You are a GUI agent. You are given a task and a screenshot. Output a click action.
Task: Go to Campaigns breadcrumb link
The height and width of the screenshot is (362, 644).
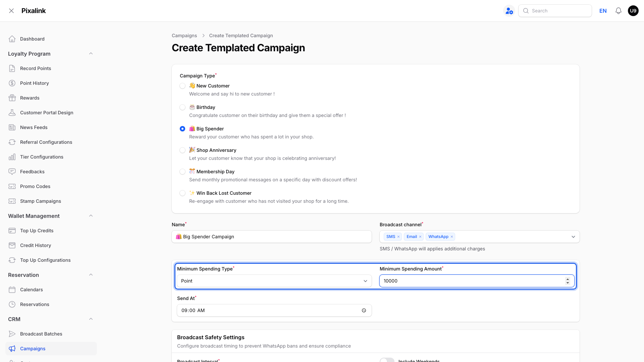(x=184, y=36)
